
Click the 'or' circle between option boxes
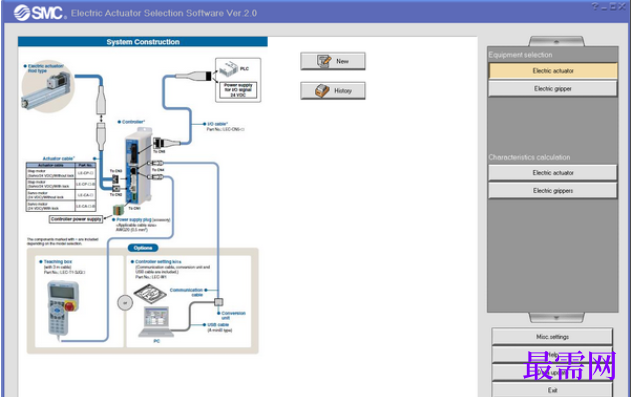(x=125, y=303)
